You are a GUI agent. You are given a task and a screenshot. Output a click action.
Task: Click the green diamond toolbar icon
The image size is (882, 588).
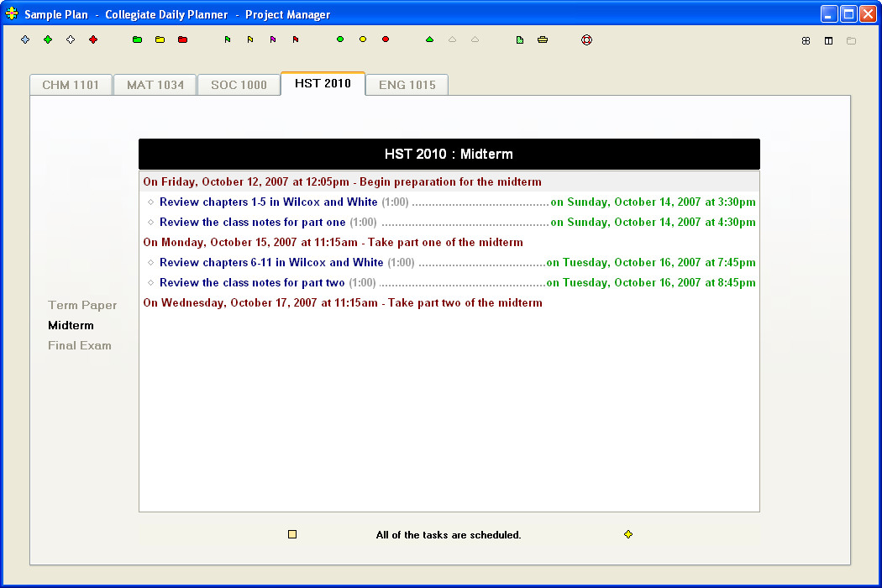(48, 39)
